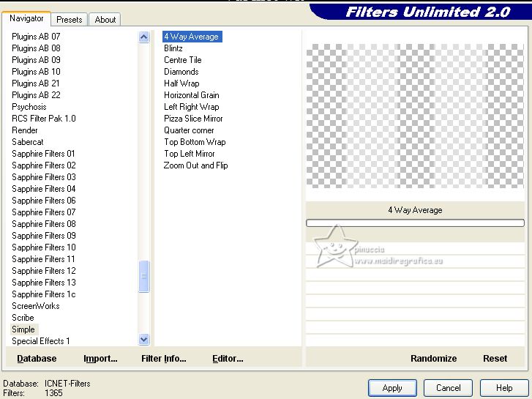This screenshot has height=399, width=532.
Task: Select Sapphire Filters 13
Action: [x=43, y=283]
